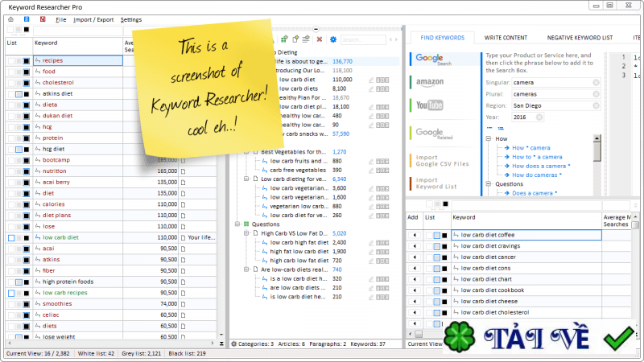
Task: Select the YouTube keyword source
Action: tap(430, 105)
